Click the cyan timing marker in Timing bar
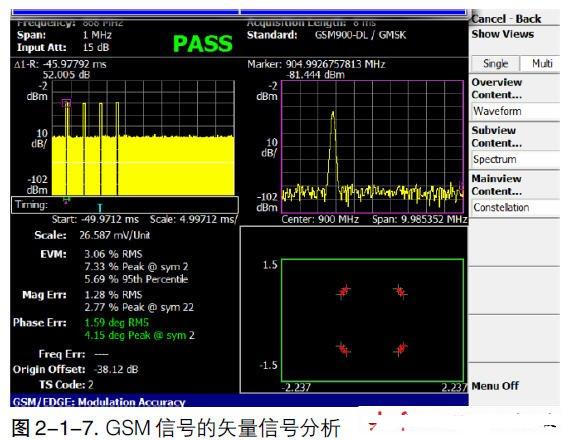 pyautogui.click(x=100, y=208)
